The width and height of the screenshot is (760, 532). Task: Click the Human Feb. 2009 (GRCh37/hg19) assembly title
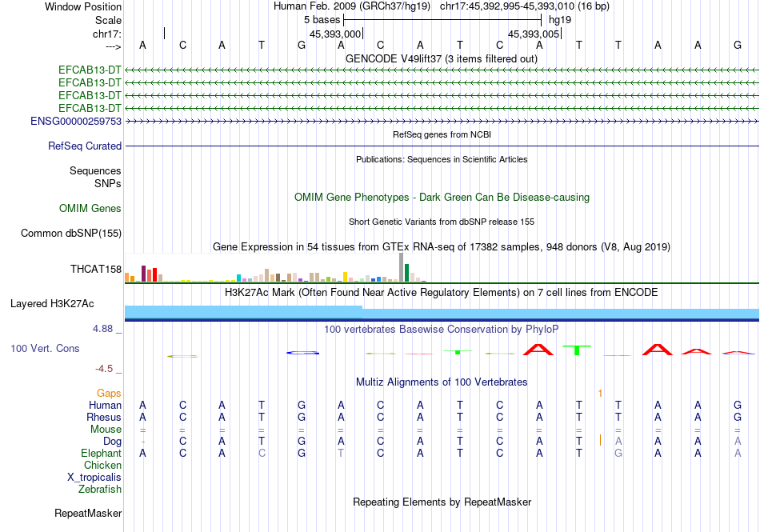point(352,6)
